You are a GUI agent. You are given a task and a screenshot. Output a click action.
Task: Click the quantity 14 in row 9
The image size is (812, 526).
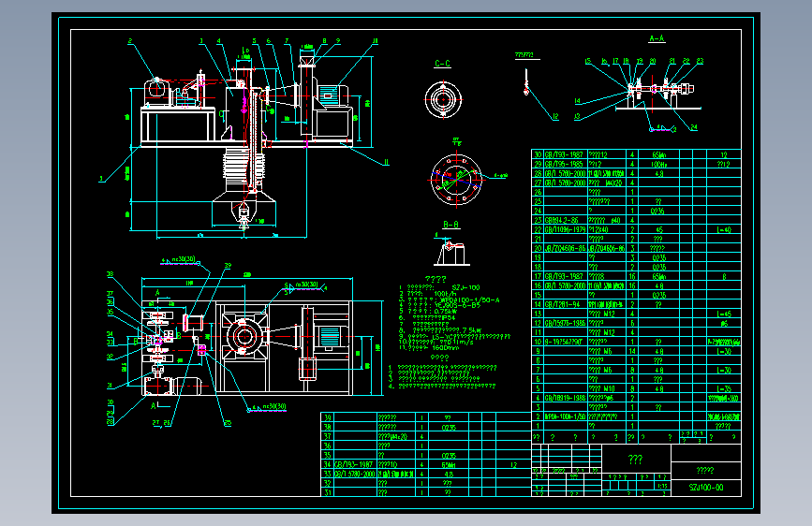pyautogui.click(x=632, y=352)
